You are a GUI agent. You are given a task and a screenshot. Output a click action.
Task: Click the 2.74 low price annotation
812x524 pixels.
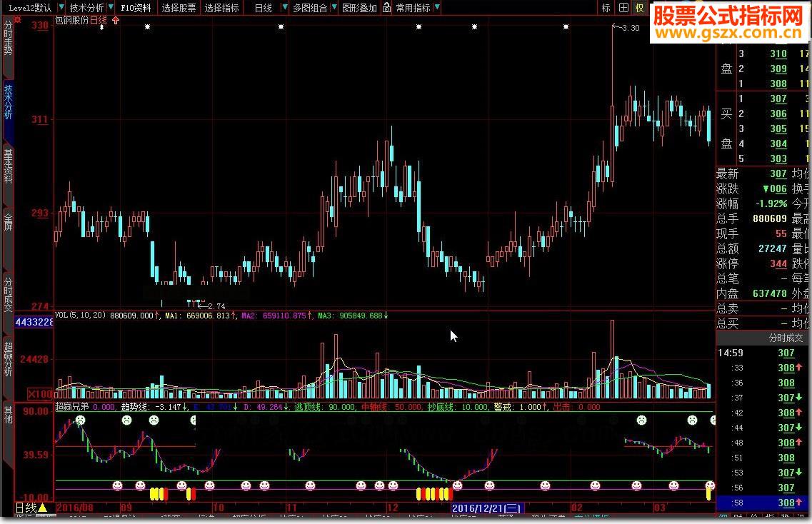click(216, 306)
